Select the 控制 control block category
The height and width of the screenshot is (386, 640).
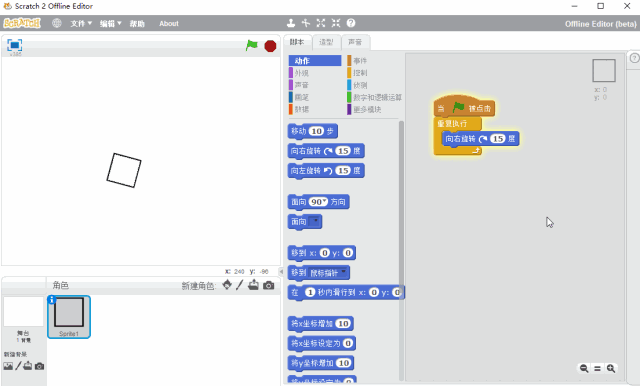tap(357, 73)
